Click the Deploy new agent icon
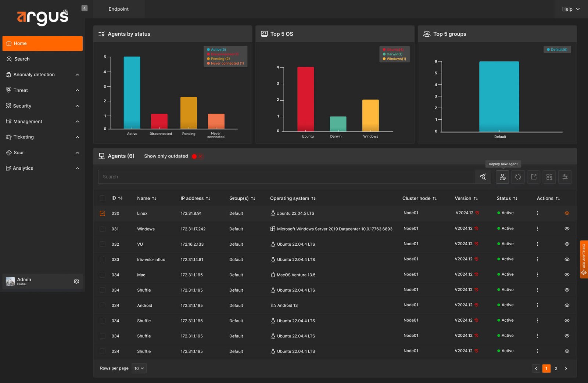 502,177
